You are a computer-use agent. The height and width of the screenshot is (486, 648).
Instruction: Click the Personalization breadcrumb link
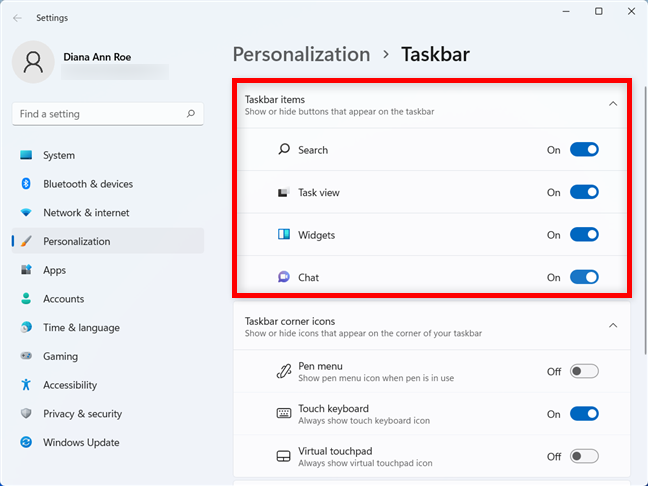[301, 54]
